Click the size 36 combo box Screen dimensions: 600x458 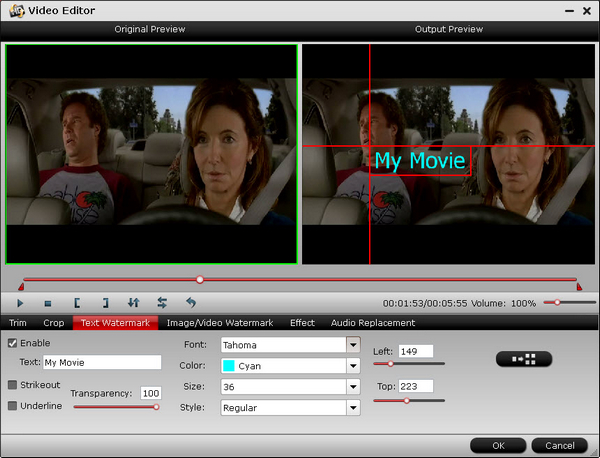click(290, 386)
